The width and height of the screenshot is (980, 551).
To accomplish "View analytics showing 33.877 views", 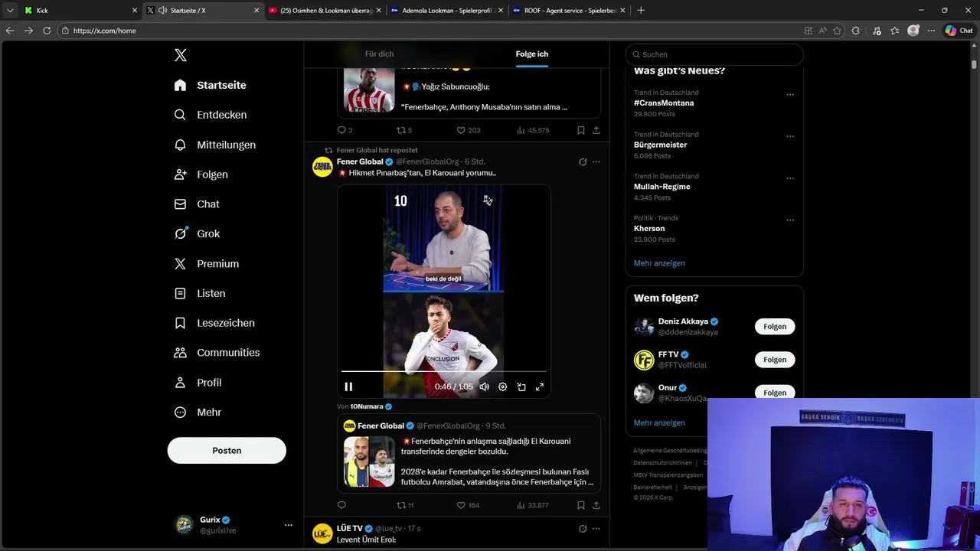I will 533,505.
